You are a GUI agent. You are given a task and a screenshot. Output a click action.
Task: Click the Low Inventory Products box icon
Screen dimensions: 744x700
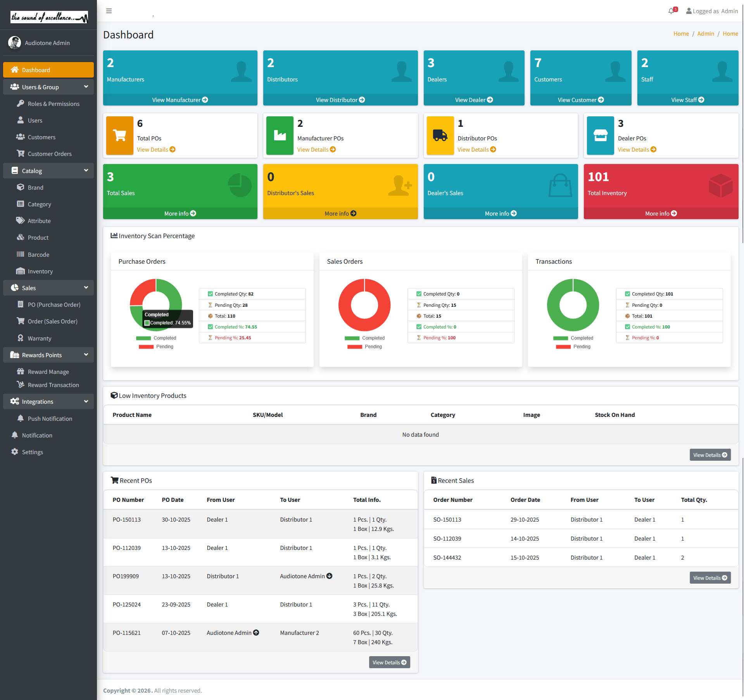click(114, 395)
